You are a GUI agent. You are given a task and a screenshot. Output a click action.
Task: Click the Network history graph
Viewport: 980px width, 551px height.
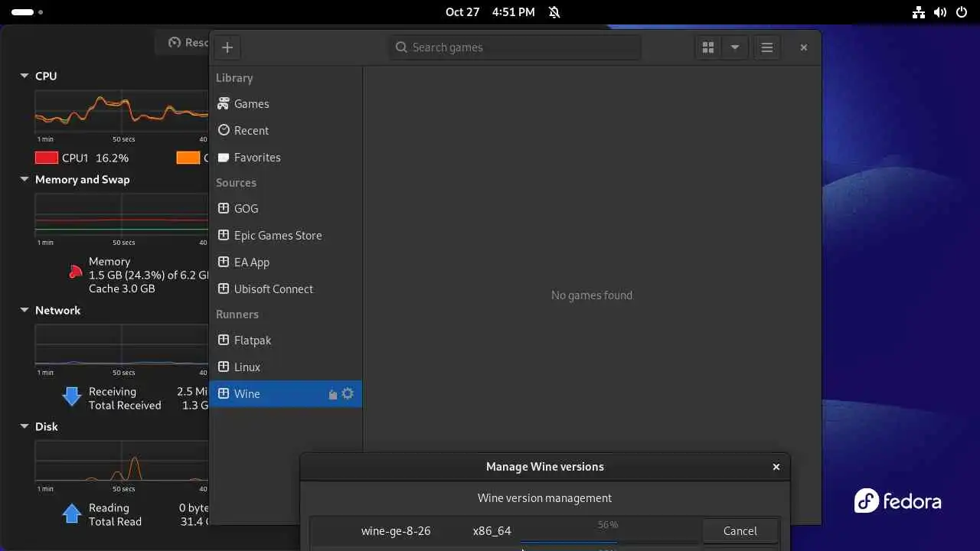click(x=121, y=345)
